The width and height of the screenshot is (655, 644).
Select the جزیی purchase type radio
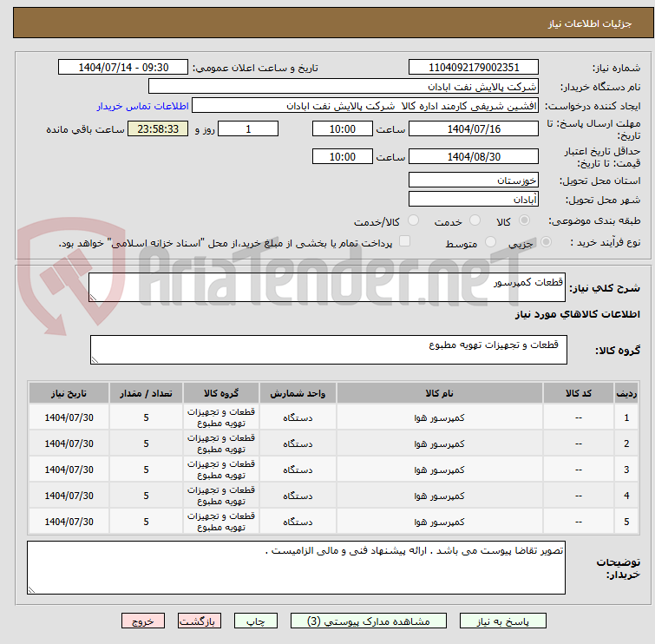(x=546, y=242)
